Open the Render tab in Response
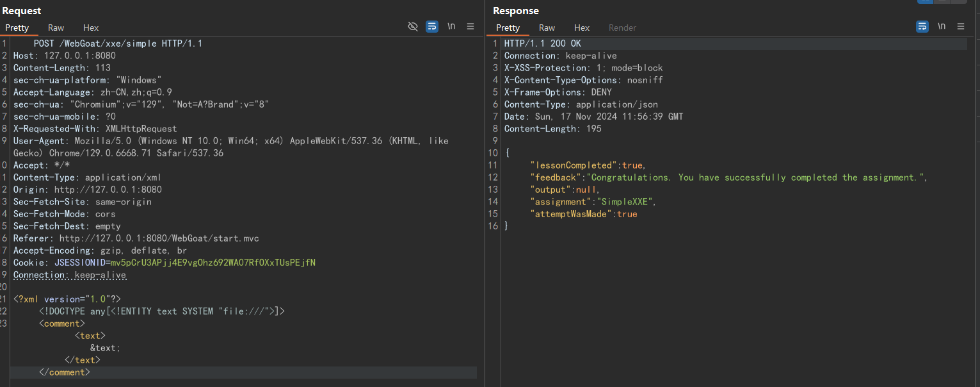The height and width of the screenshot is (387, 980). point(622,28)
